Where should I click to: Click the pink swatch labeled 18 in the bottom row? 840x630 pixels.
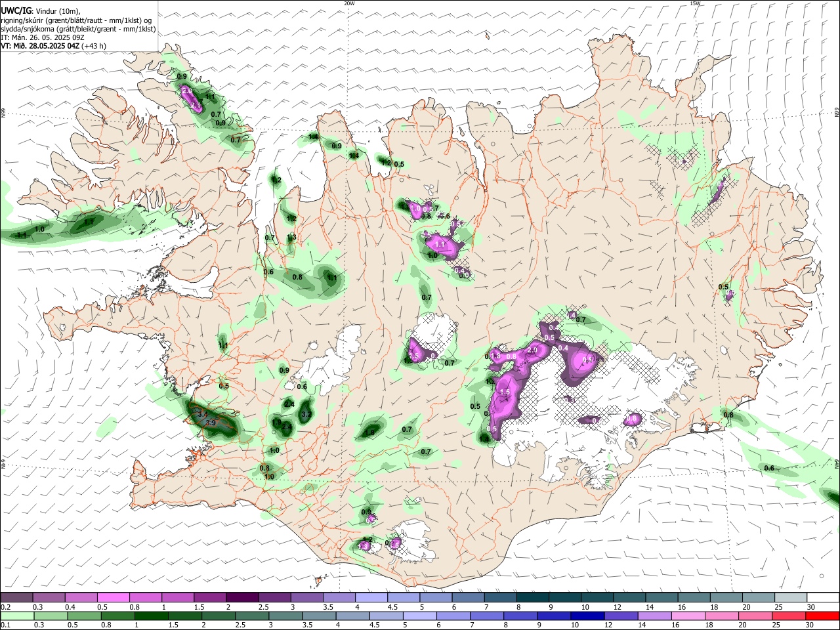coord(722,616)
